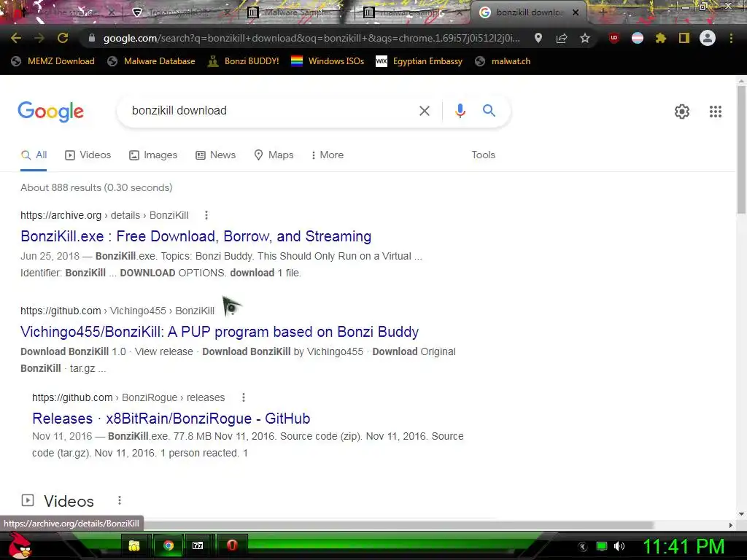Viewport: 747px width, 560px height.
Task: Open the BonziKill.exe archive.org result
Action: 196,236
